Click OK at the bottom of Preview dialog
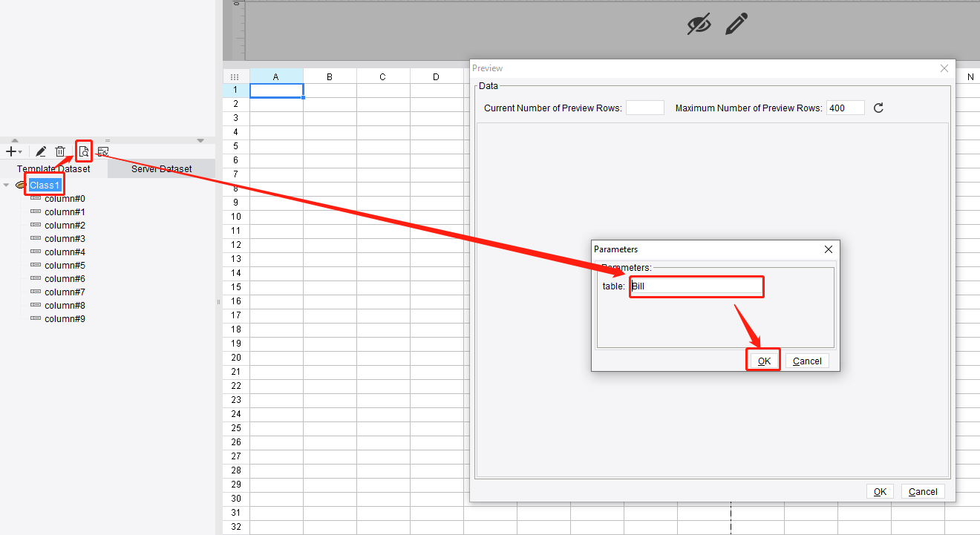Image resolution: width=980 pixels, height=535 pixels. [x=880, y=491]
